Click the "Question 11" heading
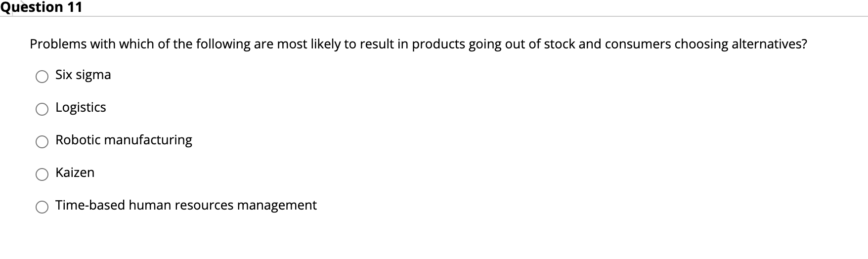This screenshot has width=868, height=259. point(41,7)
